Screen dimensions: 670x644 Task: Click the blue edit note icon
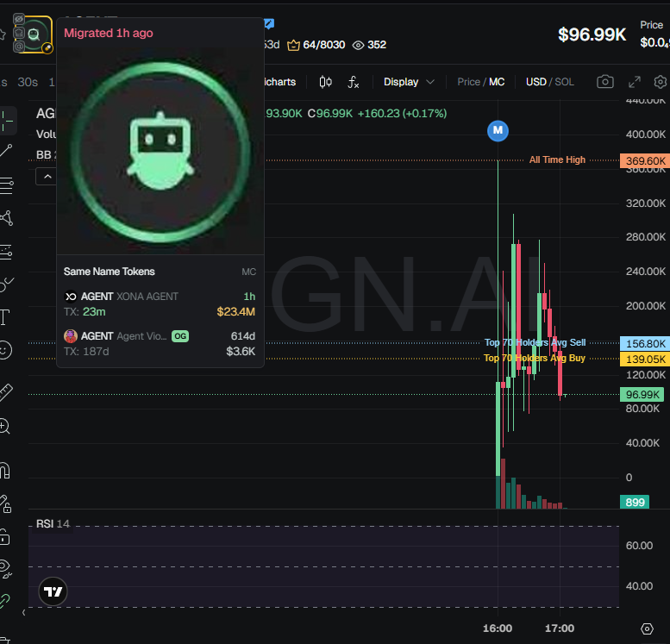coord(269,24)
